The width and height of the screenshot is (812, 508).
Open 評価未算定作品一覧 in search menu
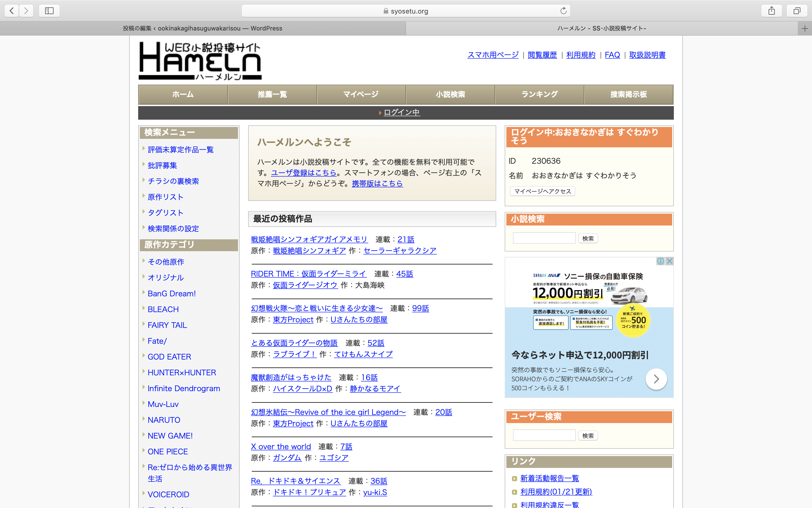click(x=180, y=150)
